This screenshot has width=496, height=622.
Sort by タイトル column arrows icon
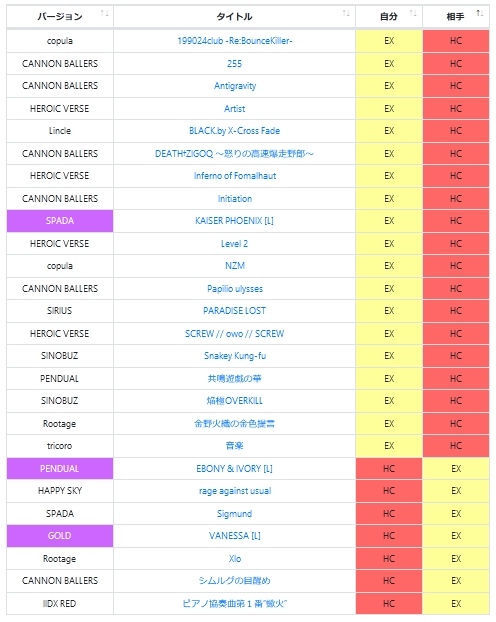point(346,13)
